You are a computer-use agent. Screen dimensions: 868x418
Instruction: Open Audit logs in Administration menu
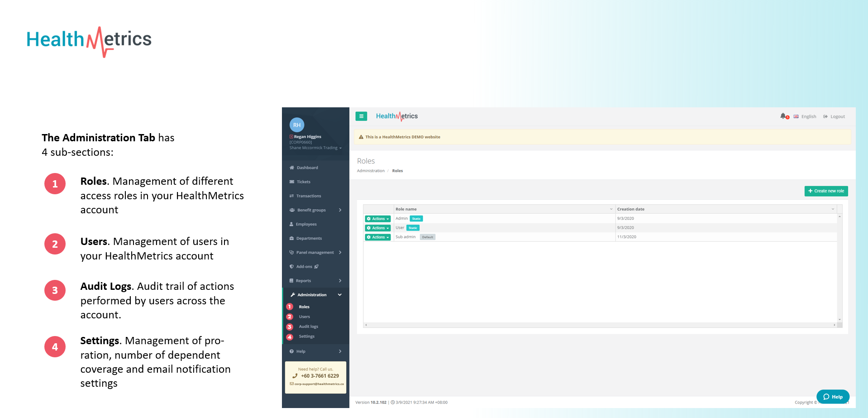(308, 327)
